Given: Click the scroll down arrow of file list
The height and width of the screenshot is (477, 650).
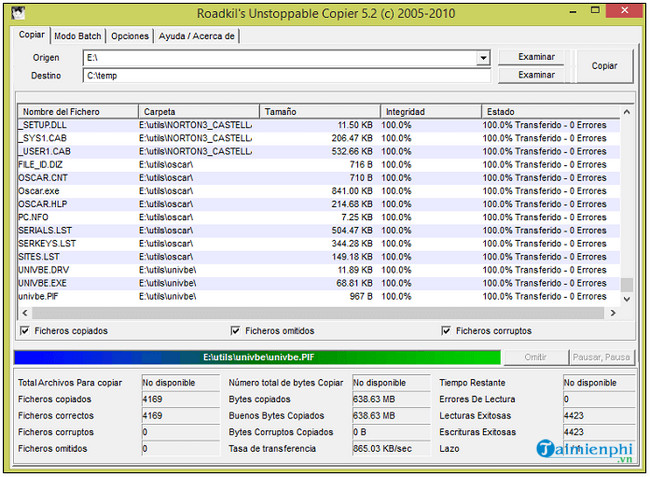Looking at the screenshot, I should tap(627, 299).
